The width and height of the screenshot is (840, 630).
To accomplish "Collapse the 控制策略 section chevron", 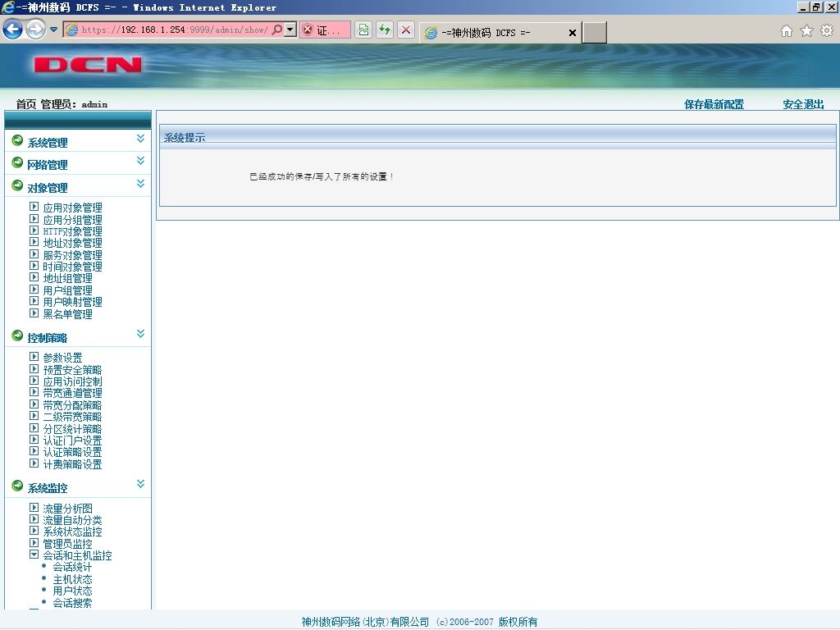I will coord(140,334).
